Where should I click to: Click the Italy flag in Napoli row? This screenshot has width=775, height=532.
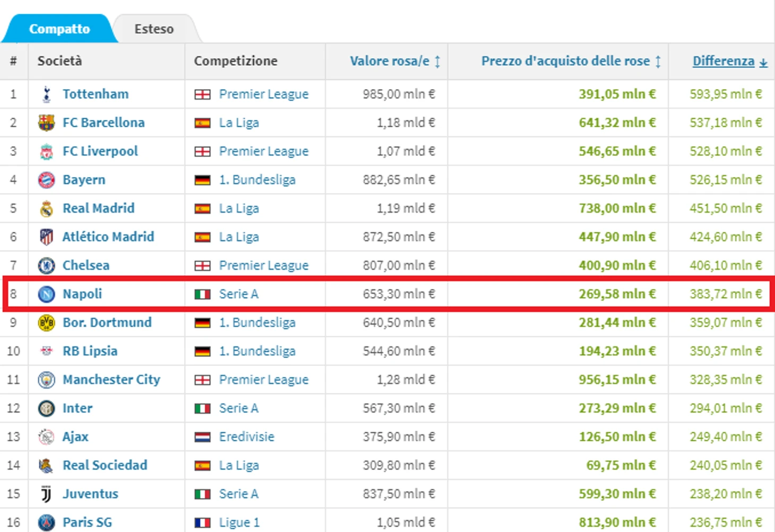(x=202, y=294)
